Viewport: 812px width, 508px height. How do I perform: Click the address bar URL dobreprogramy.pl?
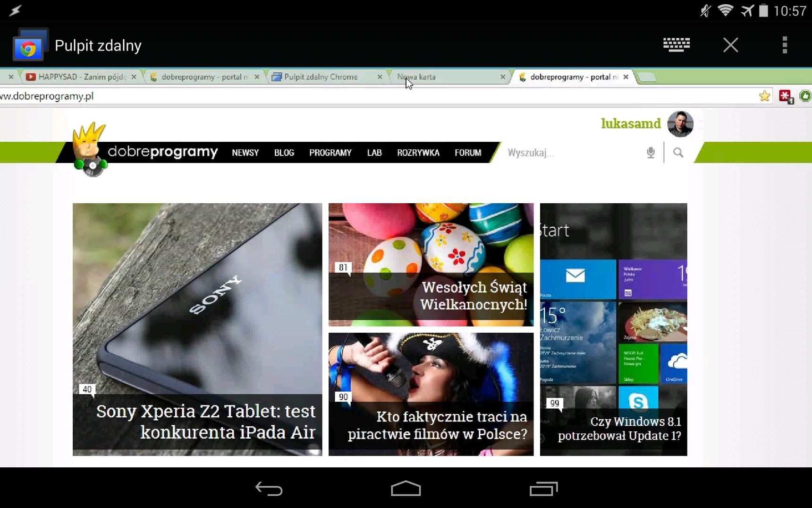coord(47,96)
